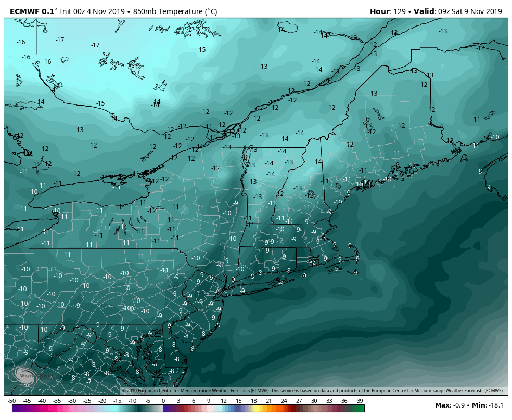512x420 pixels.
Task: Click the ECMWF 0.1° model title
Action: pos(32,11)
